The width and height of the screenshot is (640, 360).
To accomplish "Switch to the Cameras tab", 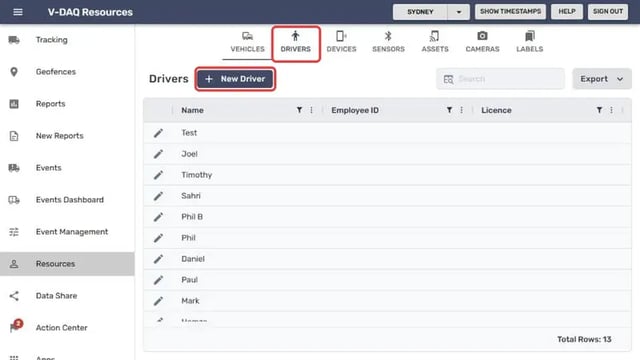I will [482, 42].
